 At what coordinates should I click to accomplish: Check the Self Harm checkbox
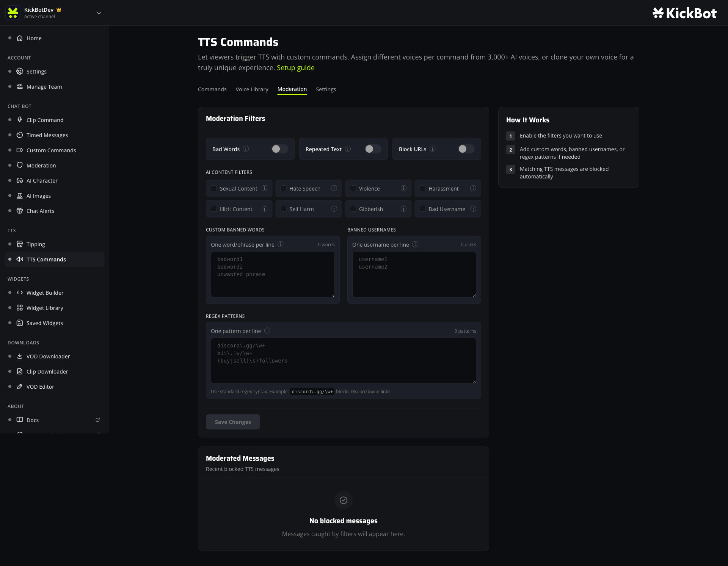click(283, 209)
